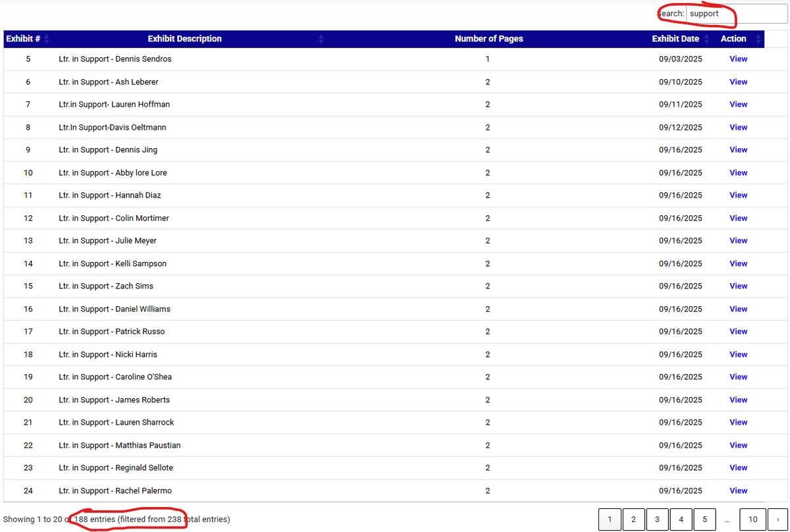Sort by Exhibit Description column sort arrows
Viewport: 790px width, 532px height.
pos(321,39)
